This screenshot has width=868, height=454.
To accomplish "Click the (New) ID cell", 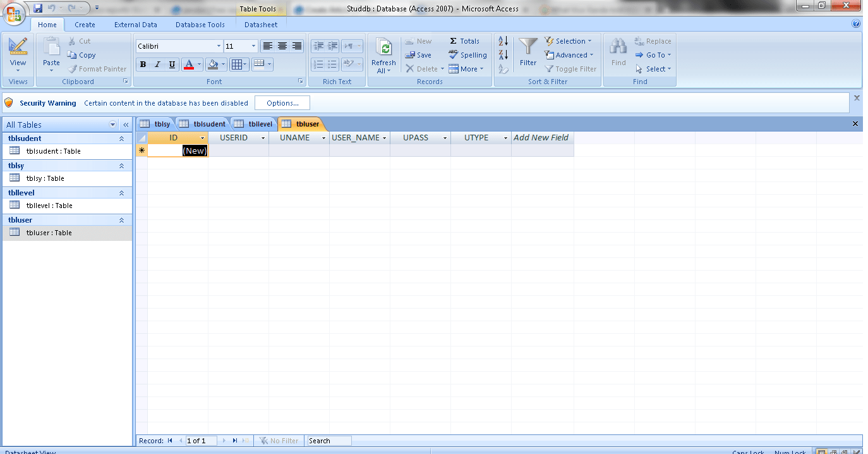I will (x=178, y=150).
